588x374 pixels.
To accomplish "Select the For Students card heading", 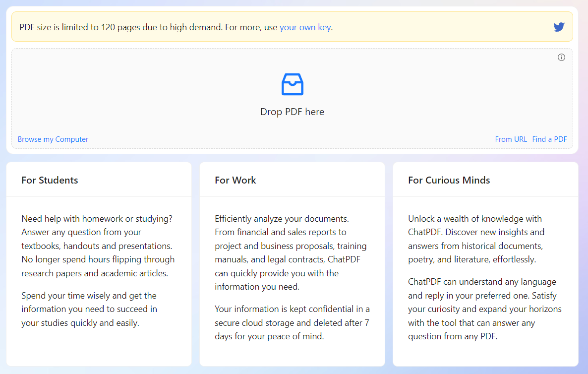I will (50, 180).
